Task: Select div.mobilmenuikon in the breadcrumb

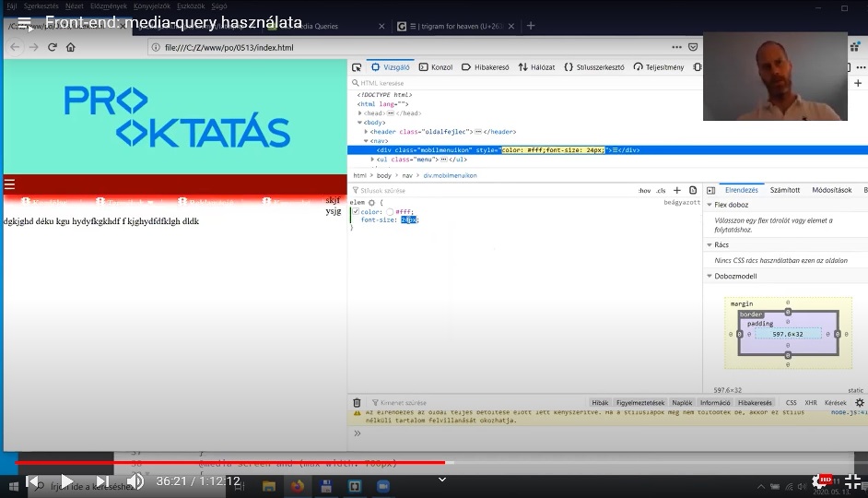Action: [450, 175]
